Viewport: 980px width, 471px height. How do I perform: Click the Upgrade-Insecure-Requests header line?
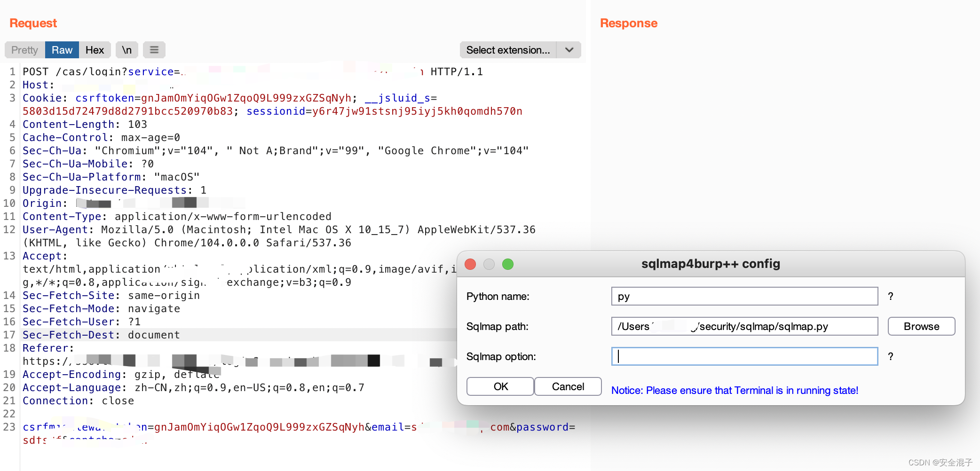[x=114, y=190]
